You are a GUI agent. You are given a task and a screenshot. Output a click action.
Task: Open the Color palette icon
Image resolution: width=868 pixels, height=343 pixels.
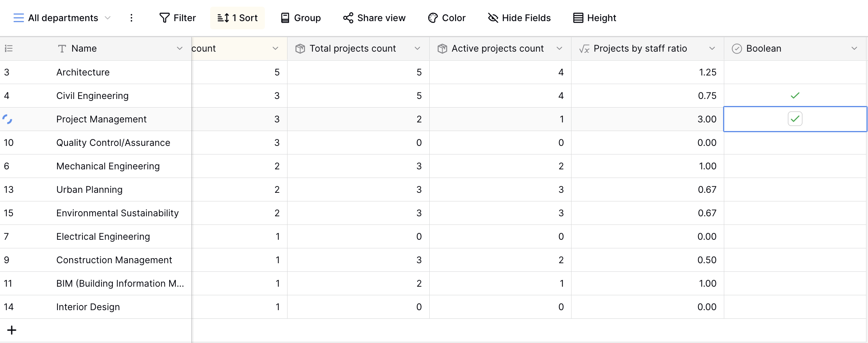coord(433,18)
